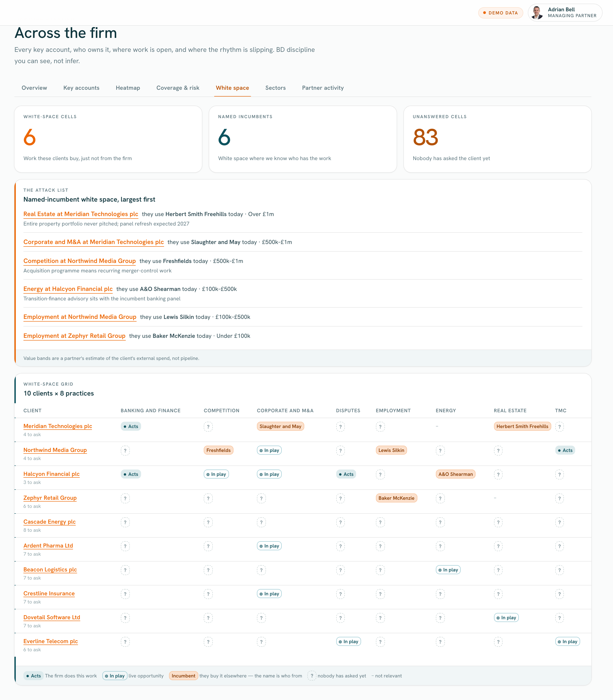Image resolution: width=613 pixels, height=700 pixels.
Task: Click Everline Telecom's TMC In play chip
Action: coord(567,642)
